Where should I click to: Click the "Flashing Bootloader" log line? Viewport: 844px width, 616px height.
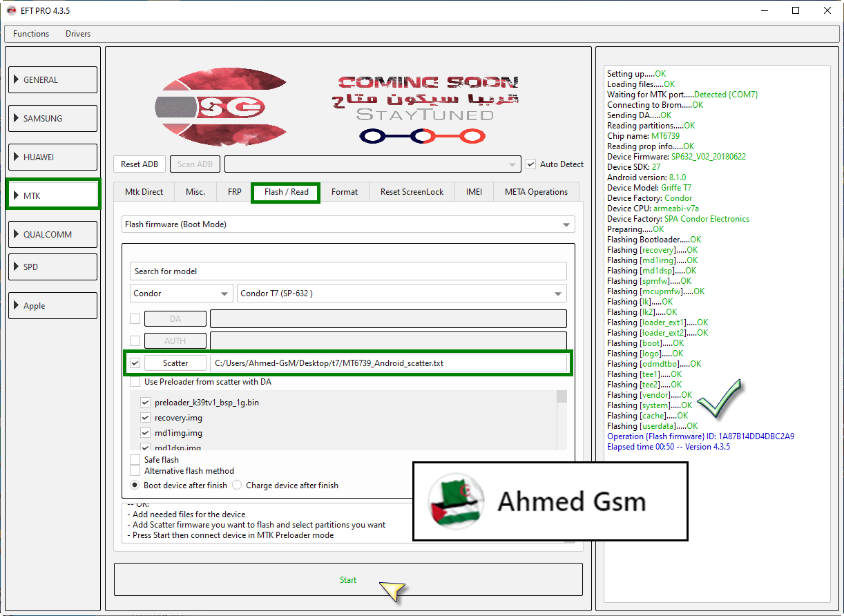pos(654,240)
